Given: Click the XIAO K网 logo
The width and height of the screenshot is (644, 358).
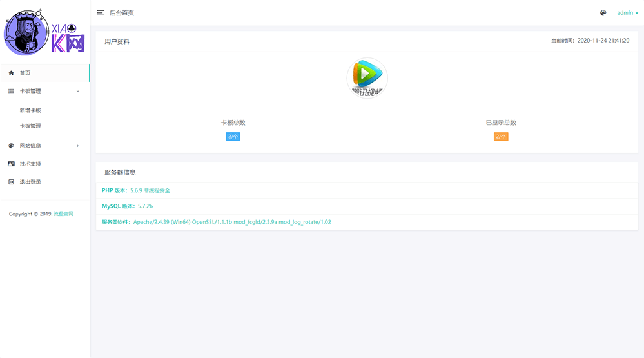Looking at the screenshot, I should [x=44, y=32].
